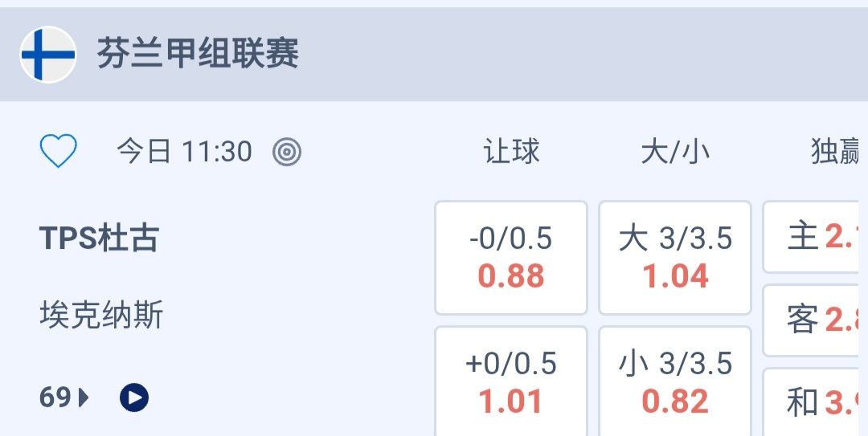
Task: Open live stream via play icon
Action: (134, 397)
